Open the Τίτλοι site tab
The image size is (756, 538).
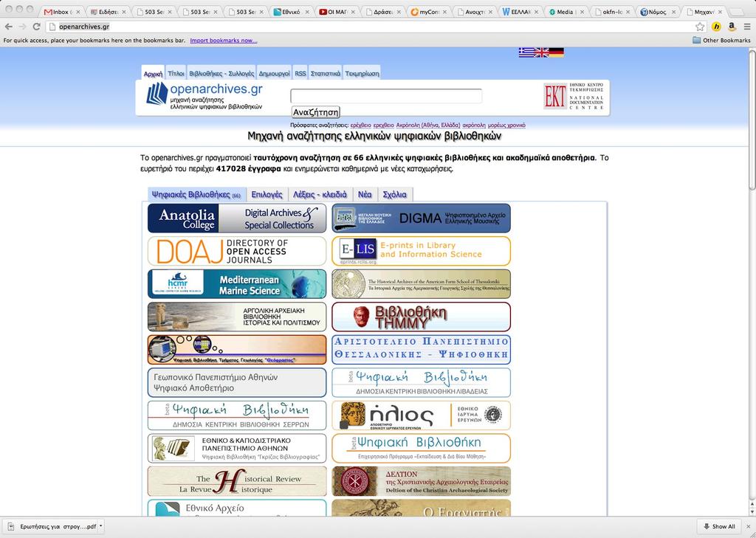pos(176,74)
